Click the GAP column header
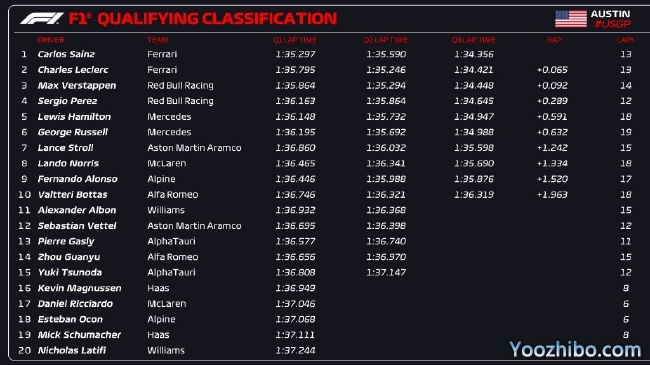The width and height of the screenshot is (650, 365). (x=554, y=40)
